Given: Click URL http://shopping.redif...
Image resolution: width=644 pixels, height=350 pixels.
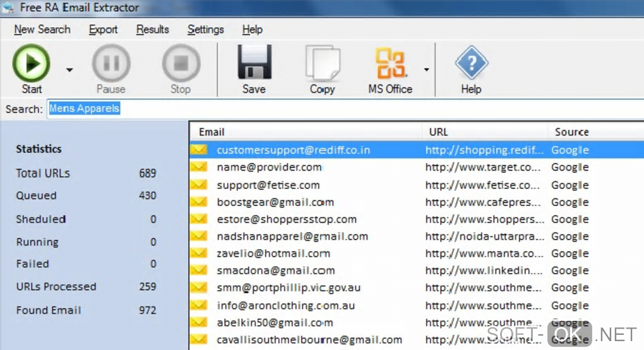Looking at the screenshot, I should click(x=484, y=150).
